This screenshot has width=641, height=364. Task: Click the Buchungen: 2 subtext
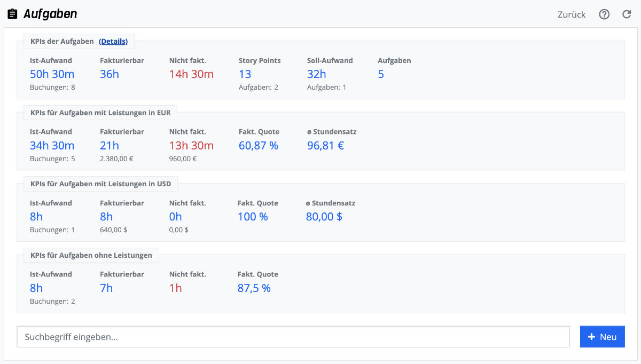[52, 301]
